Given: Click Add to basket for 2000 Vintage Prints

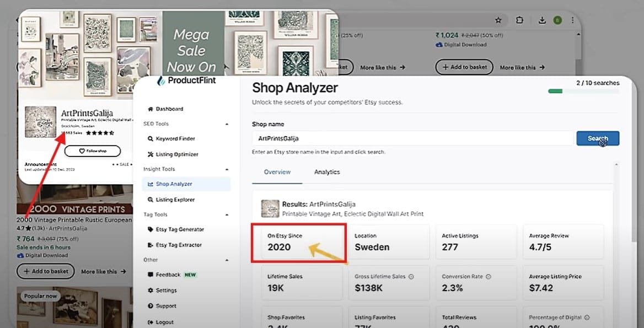Looking at the screenshot, I should coord(46,271).
